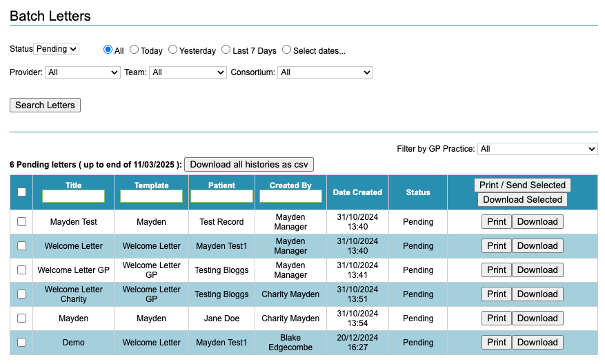Select the 'Today' radio button
This screenshot has width=605, height=364.
135,50
